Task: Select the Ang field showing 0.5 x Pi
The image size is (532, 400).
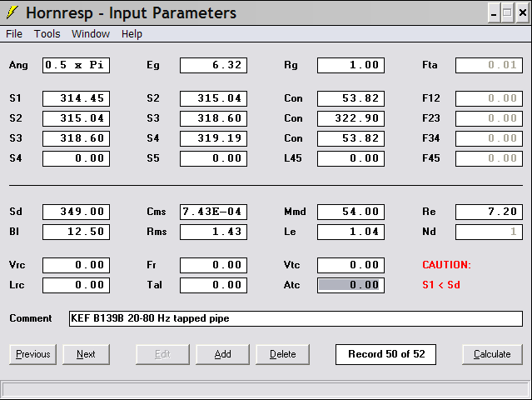Action: pos(76,65)
